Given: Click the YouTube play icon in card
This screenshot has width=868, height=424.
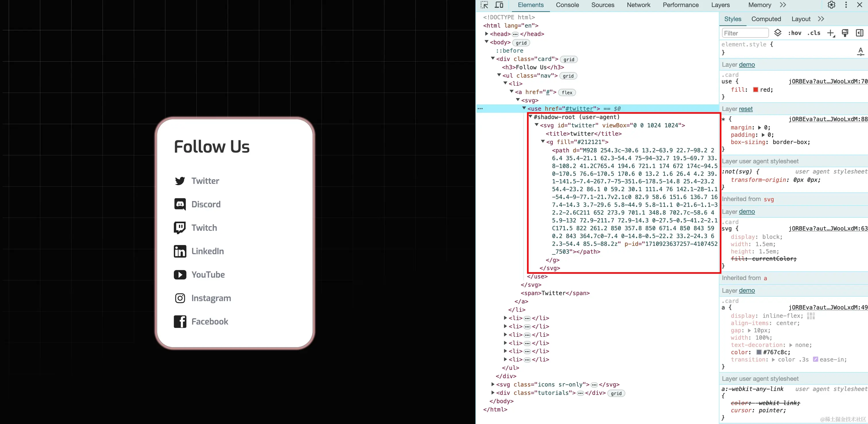Looking at the screenshot, I should [180, 275].
